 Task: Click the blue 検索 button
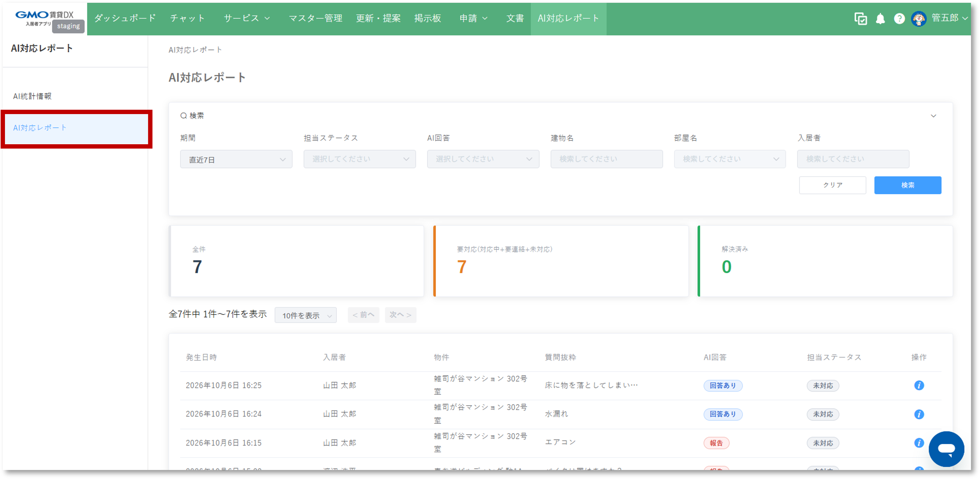(x=907, y=185)
